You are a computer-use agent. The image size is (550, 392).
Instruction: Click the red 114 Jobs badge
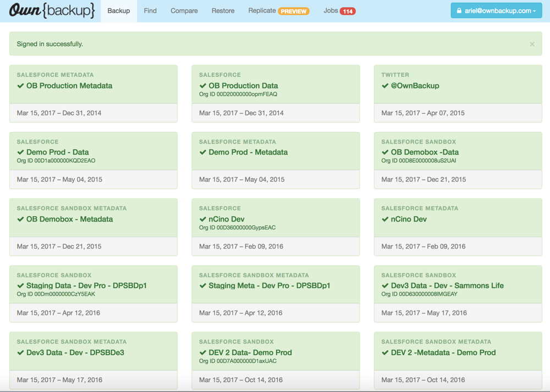(x=348, y=12)
